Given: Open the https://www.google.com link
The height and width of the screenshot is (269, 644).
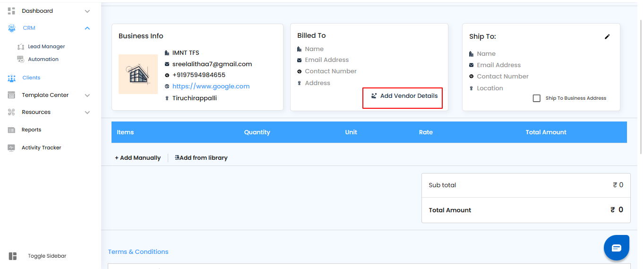Looking at the screenshot, I should 211,87.
